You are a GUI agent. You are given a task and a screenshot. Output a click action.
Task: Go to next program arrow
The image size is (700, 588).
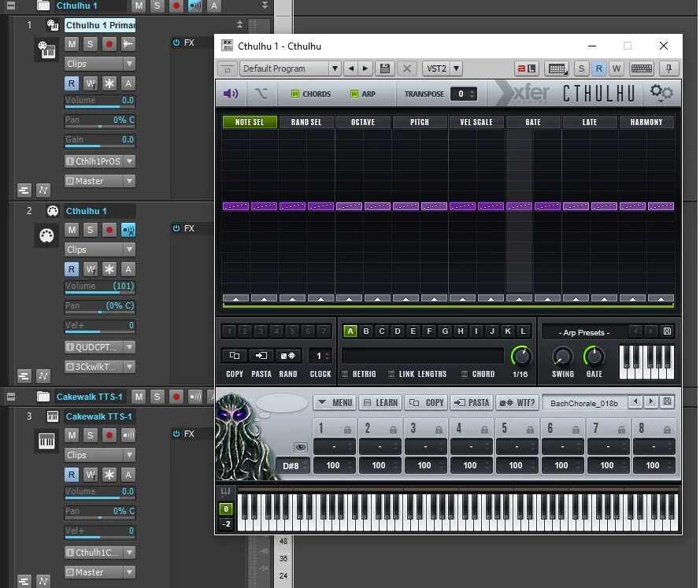(365, 68)
